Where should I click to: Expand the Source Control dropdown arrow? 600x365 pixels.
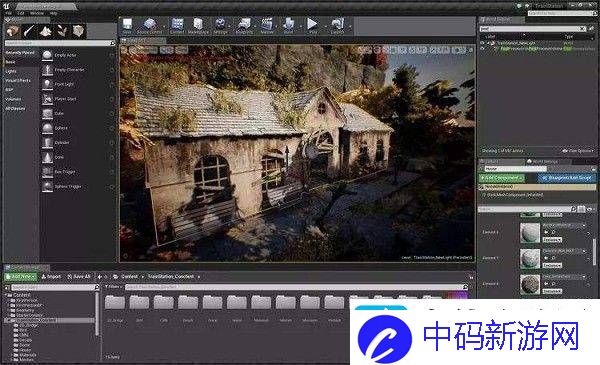point(163,27)
